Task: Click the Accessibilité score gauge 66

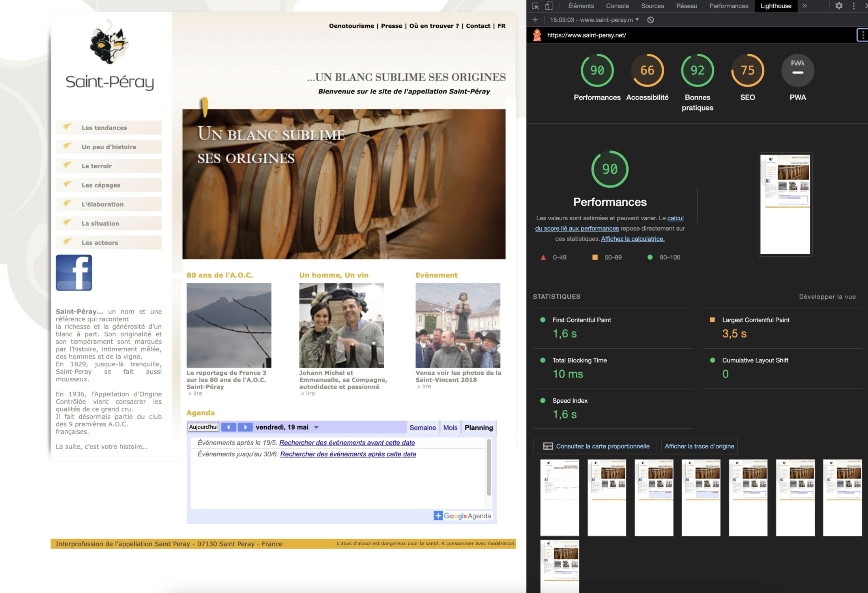Action: (x=647, y=70)
